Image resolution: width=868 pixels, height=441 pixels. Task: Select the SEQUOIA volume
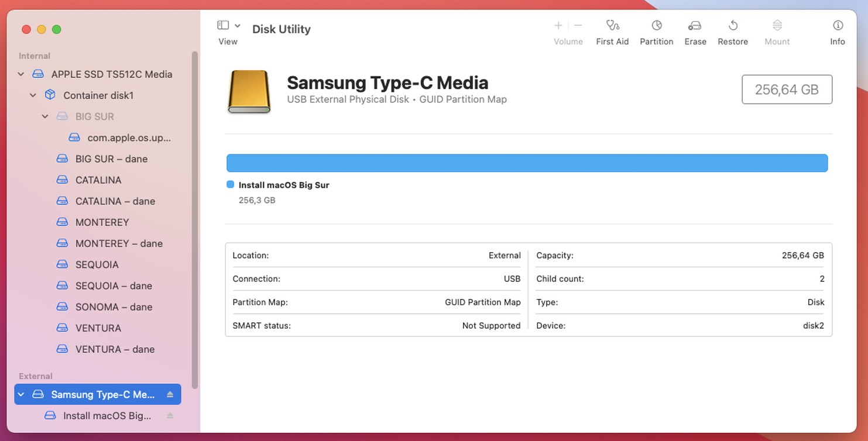97,264
